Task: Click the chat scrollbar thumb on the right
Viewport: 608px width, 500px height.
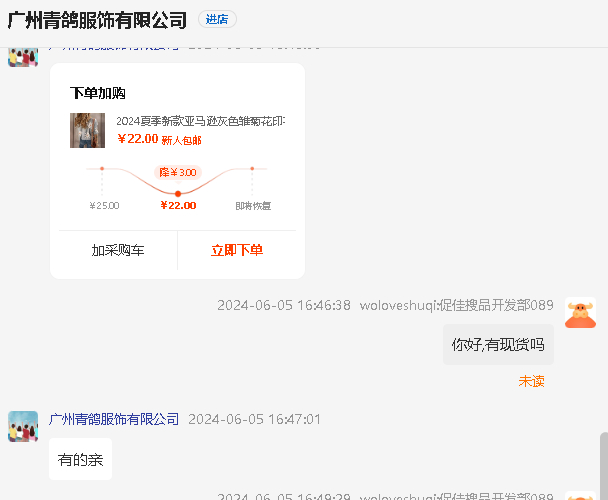Action: 603,465
